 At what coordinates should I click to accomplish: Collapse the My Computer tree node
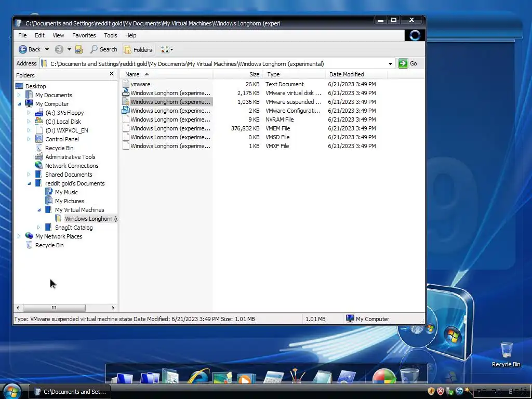coord(19,104)
